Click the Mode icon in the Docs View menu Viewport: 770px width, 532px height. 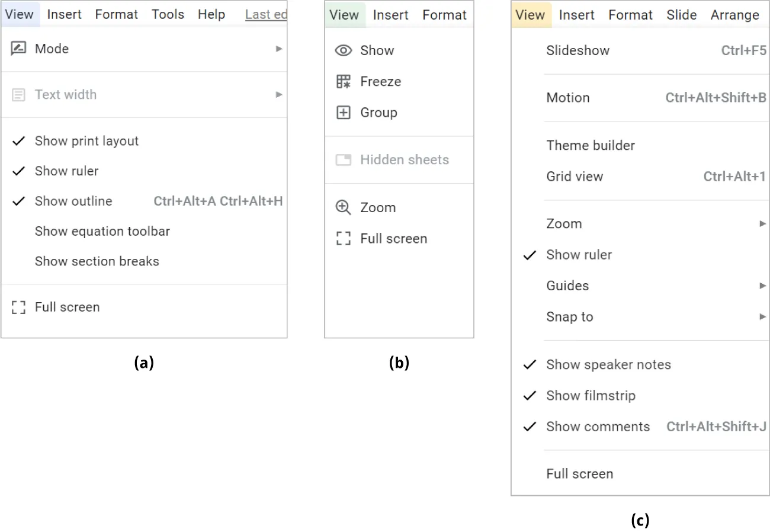pyautogui.click(x=18, y=49)
